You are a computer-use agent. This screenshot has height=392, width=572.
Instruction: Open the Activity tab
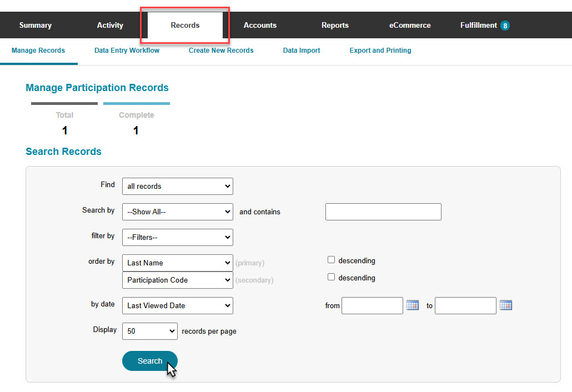tap(110, 25)
